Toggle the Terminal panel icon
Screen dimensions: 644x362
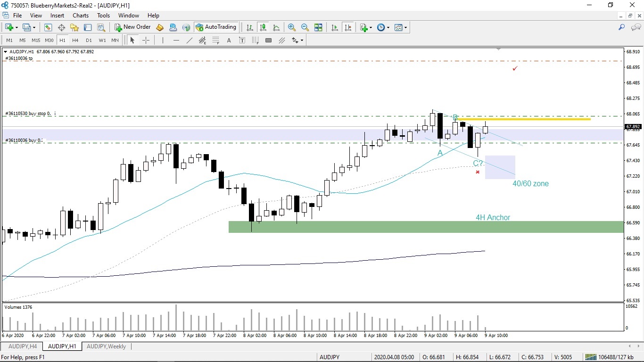[x=88, y=27]
